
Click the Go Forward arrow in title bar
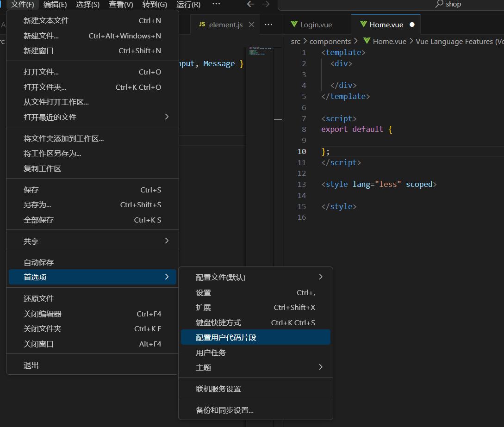(x=266, y=4)
